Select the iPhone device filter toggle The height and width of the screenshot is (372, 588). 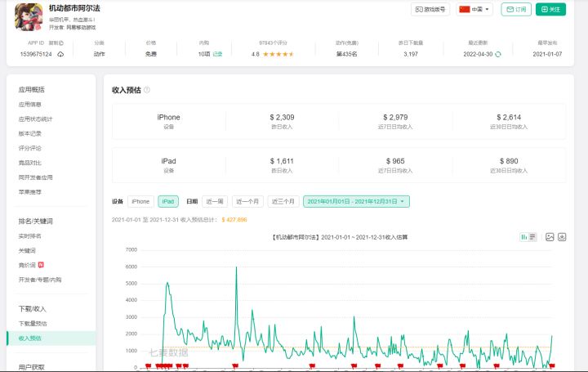click(140, 202)
